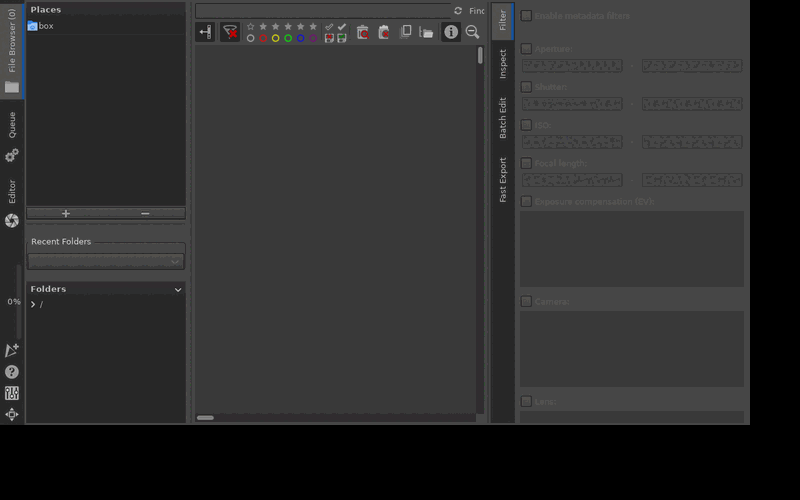Open the Fast Export side tab

tap(503, 180)
